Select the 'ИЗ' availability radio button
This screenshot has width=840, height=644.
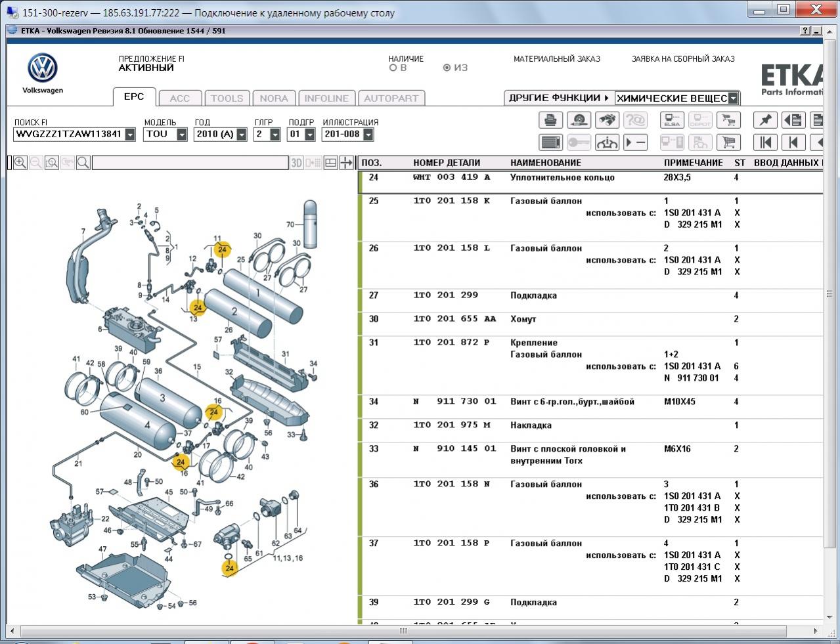(447, 68)
